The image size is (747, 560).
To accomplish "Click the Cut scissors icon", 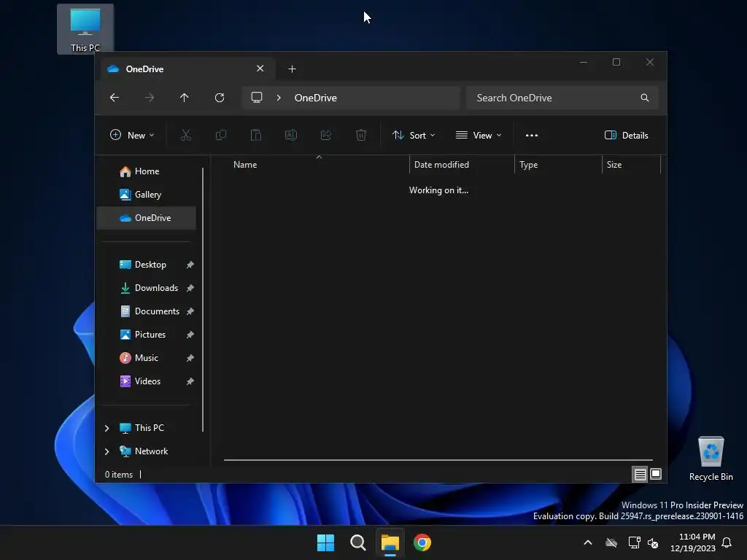I will 186,135.
